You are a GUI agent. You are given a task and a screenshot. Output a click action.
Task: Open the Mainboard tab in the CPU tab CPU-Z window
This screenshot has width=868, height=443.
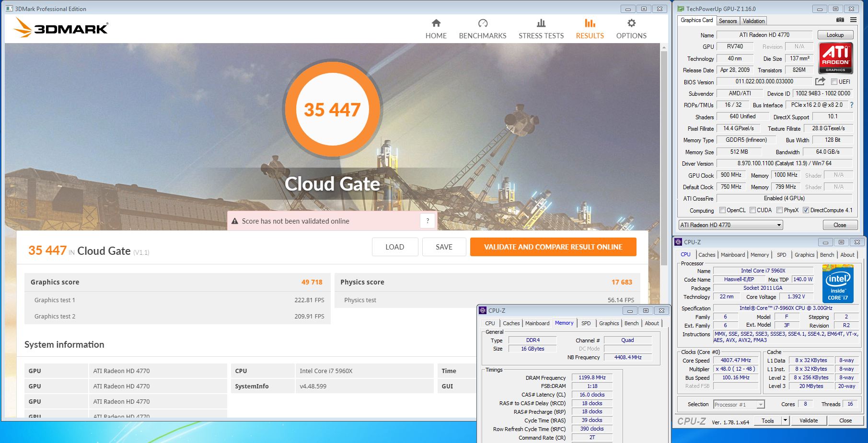coord(733,255)
